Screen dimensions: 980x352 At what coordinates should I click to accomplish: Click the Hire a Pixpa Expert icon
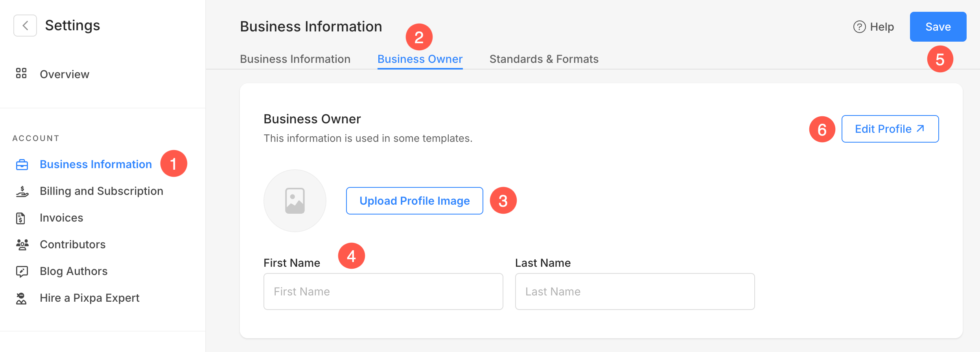pyautogui.click(x=21, y=298)
